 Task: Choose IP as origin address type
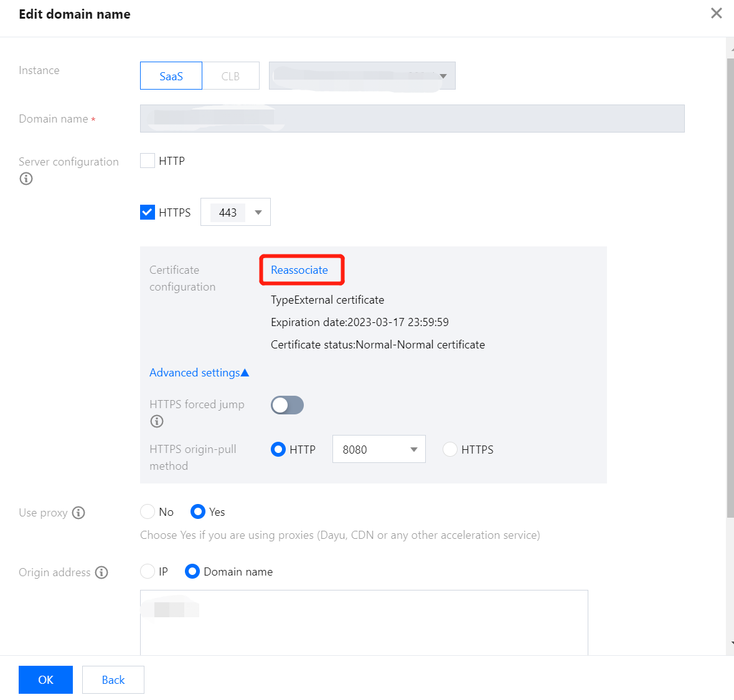148,571
